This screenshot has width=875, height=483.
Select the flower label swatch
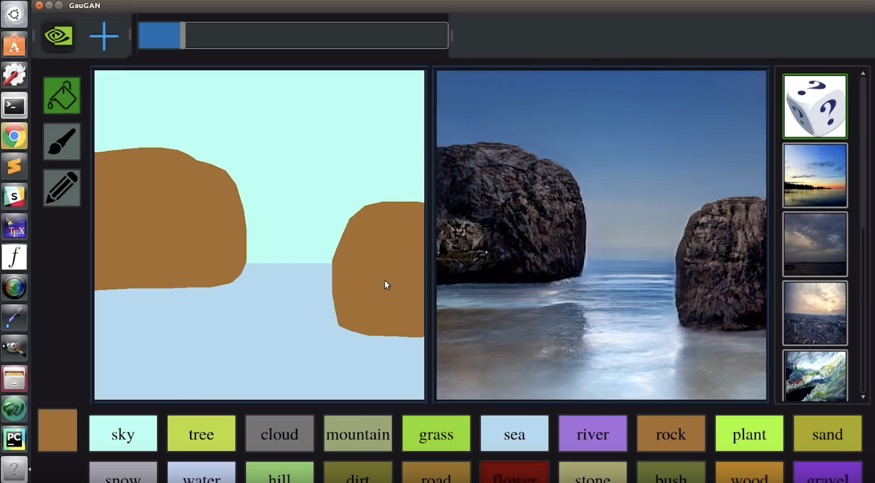[514, 472]
